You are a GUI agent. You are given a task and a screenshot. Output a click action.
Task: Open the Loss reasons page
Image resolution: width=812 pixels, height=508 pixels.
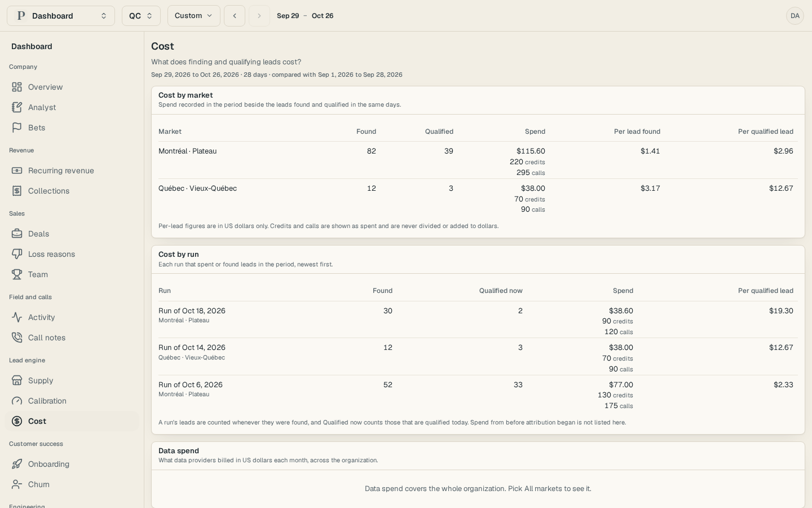[72, 254]
